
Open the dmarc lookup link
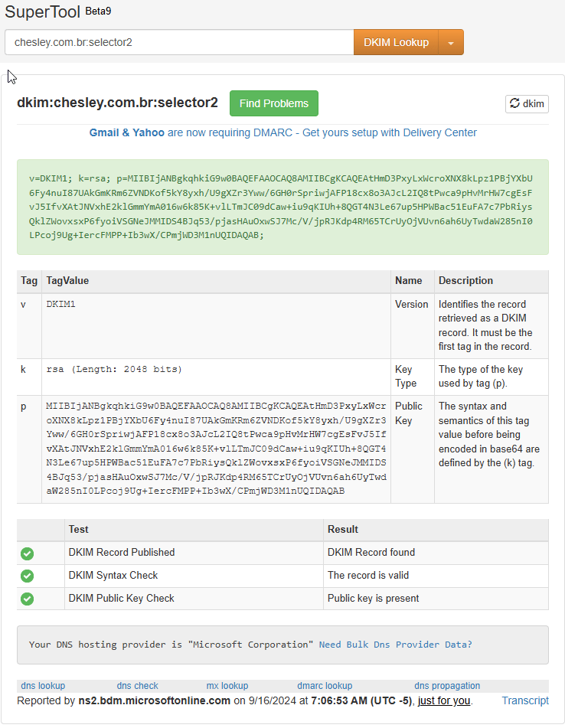325,686
